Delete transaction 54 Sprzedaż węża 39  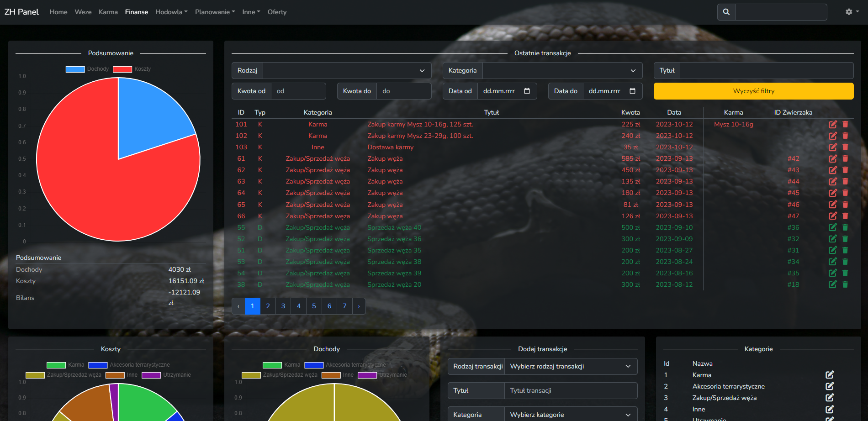point(845,273)
